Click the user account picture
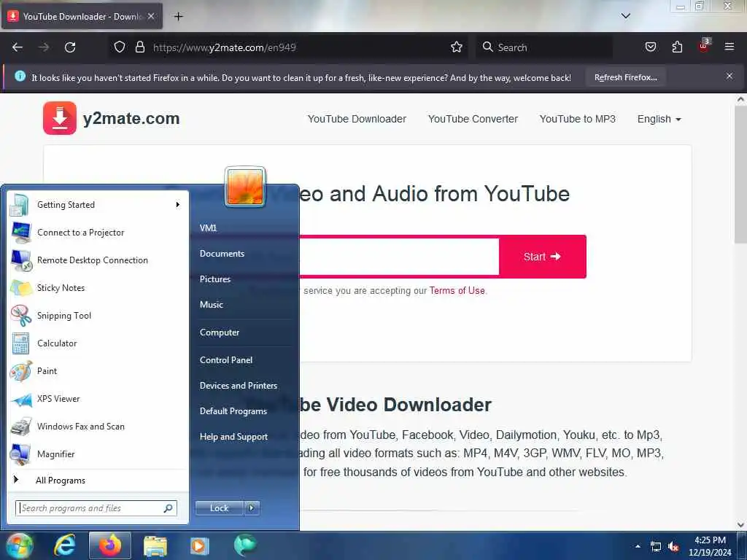The height and width of the screenshot is (560, 747). click(x=245, y=187)
